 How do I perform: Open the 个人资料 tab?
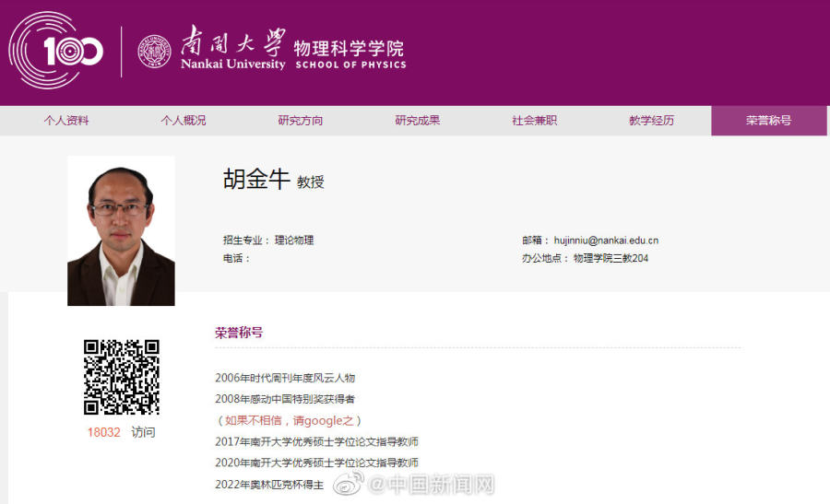click(66, 121)
